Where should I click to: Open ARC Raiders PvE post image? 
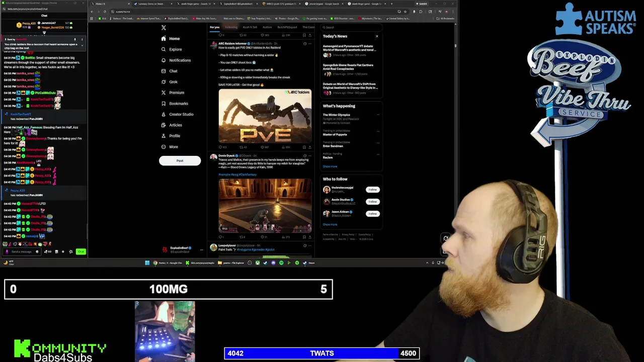pos(265,116)
